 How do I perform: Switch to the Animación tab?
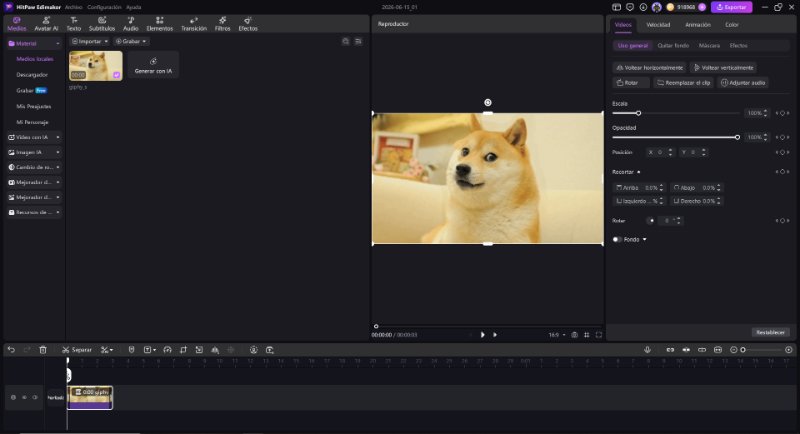coord(697,24)
